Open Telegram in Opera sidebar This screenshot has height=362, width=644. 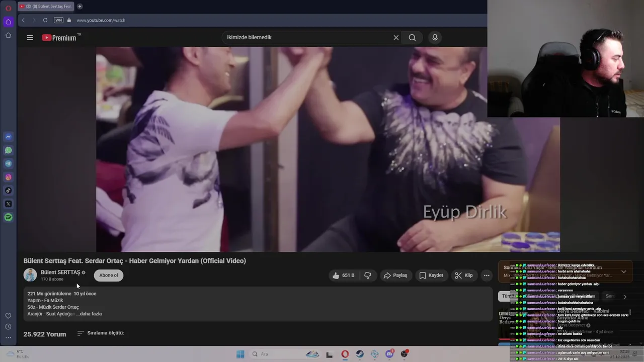9,164
